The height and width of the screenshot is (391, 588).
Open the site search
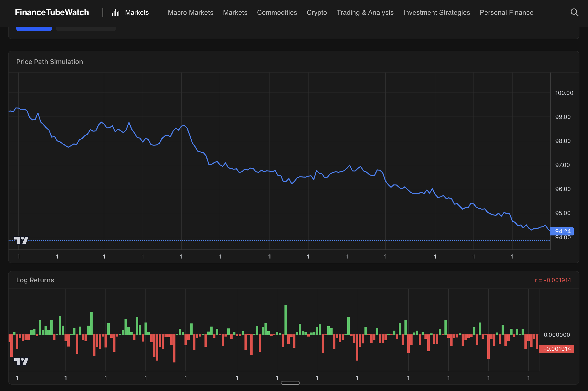tap(574, 12)
